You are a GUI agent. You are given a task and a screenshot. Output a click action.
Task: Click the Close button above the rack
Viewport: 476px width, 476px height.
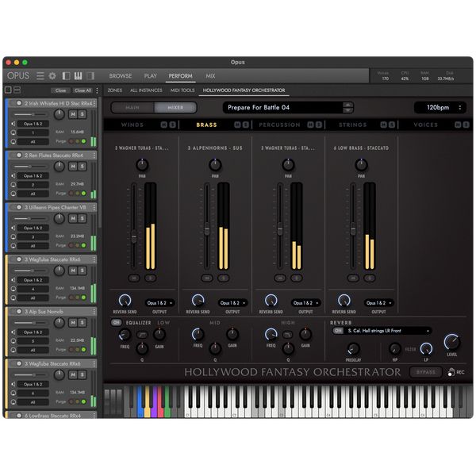(60, 90)
